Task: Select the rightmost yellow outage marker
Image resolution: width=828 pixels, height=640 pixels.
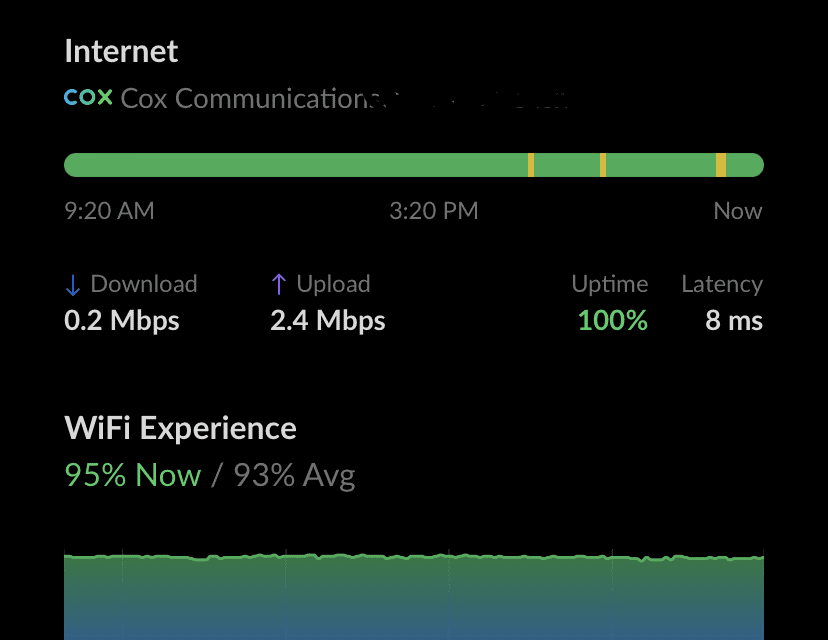Action: pos(722,164)
